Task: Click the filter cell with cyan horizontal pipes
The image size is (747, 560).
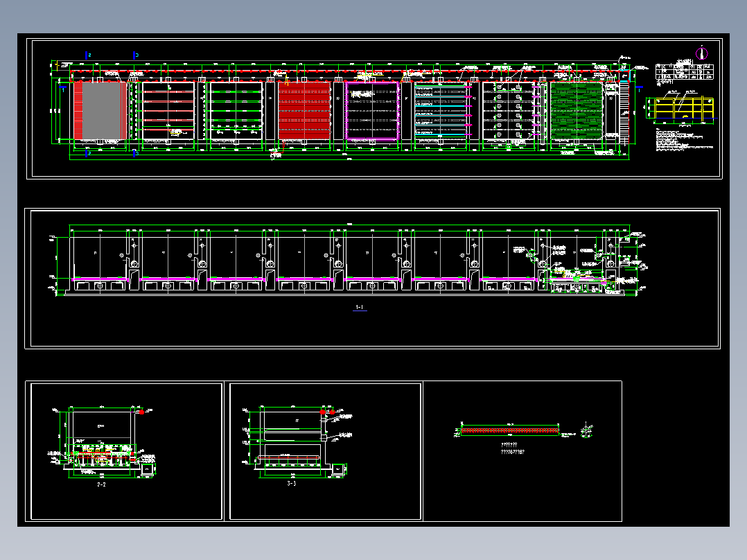Action: click(441, 111)
